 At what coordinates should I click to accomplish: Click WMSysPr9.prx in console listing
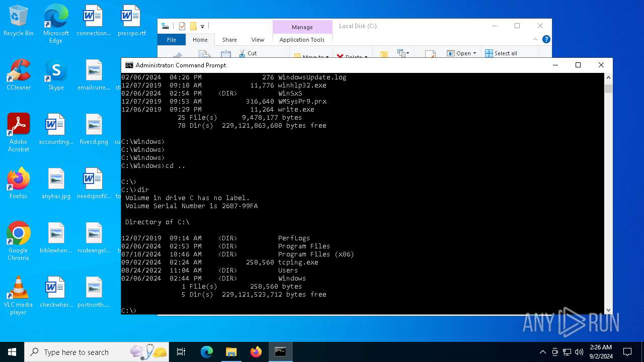click(x=302, y=102)
